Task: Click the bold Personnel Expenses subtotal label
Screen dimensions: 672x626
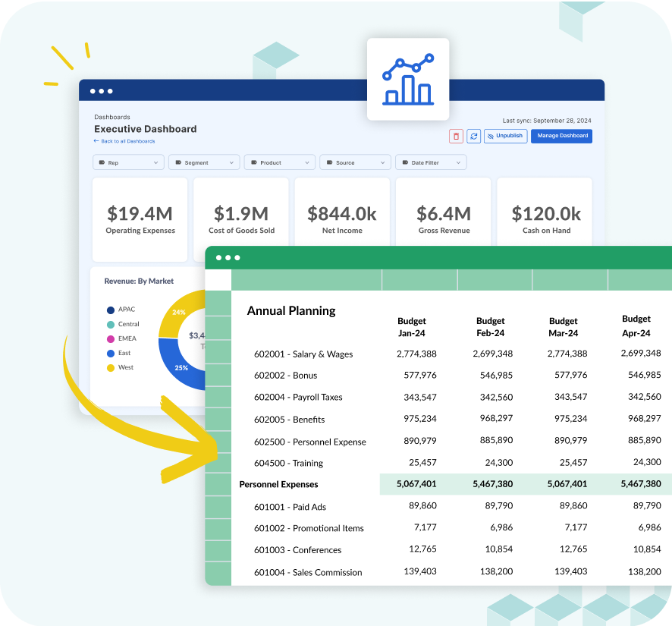Action: (278, 485)
